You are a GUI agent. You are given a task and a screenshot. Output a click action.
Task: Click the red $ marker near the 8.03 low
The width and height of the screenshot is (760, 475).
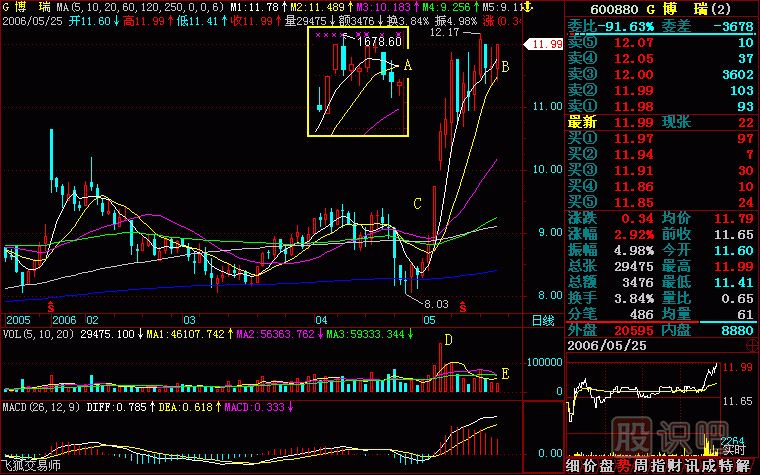463,303
